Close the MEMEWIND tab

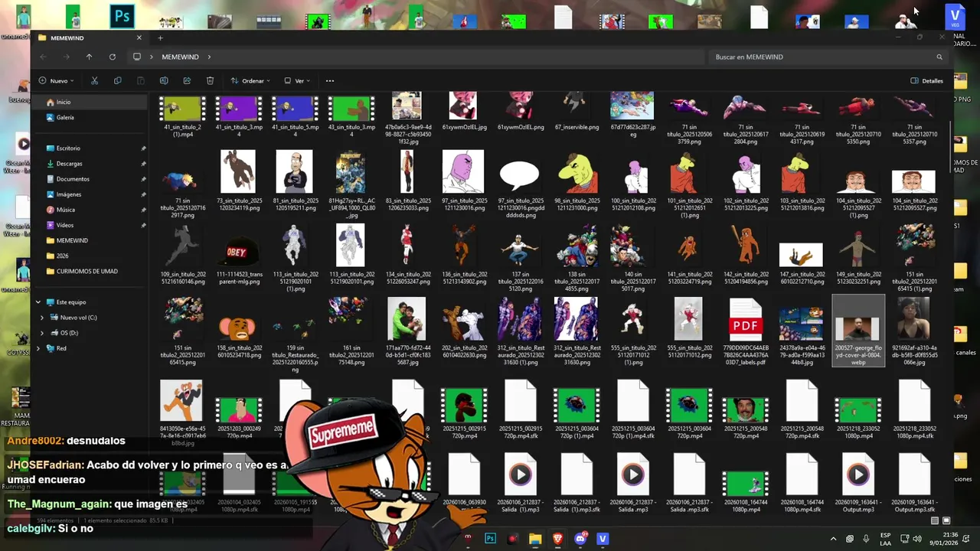point(139,37)
